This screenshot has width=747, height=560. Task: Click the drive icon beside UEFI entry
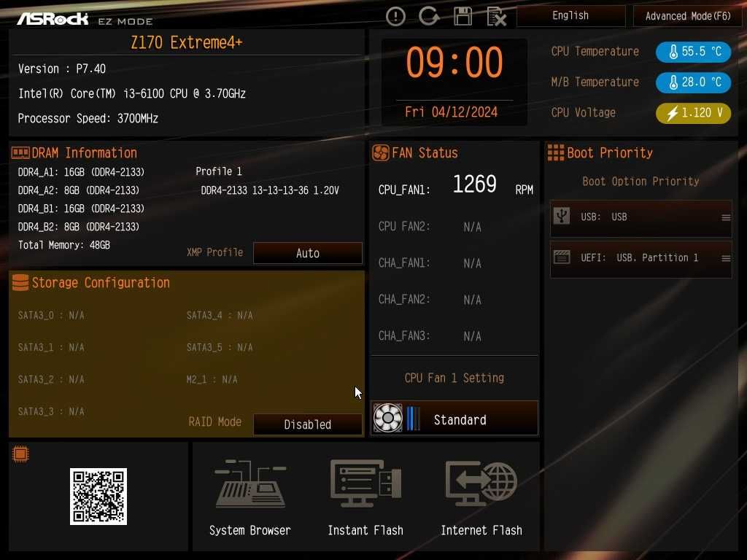(x=562, y=257)
